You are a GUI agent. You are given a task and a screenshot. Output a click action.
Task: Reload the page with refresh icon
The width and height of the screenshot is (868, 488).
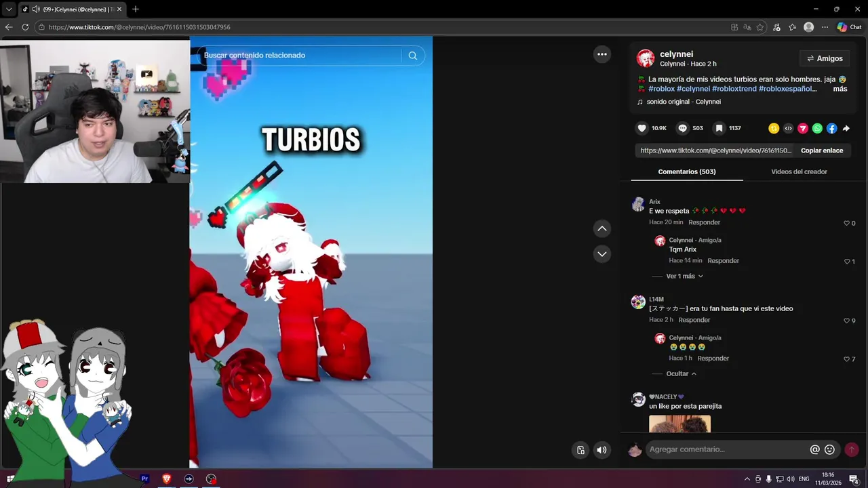point(25,27)
